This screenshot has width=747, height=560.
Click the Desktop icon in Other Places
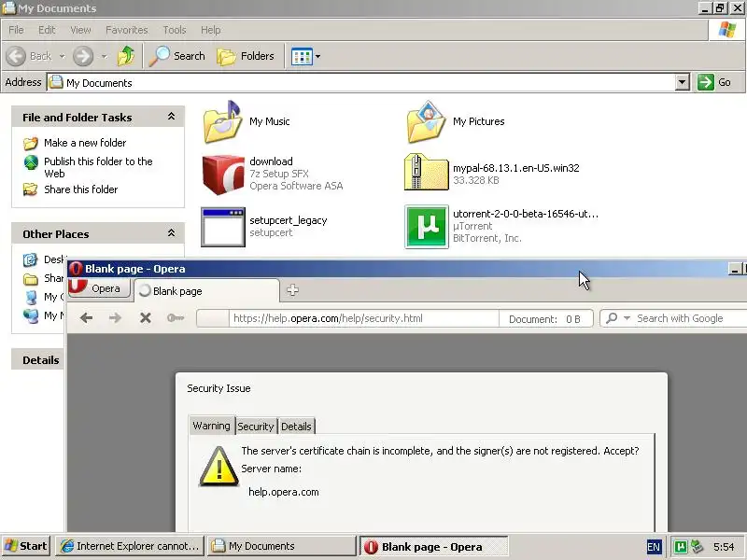click(31, 259)
